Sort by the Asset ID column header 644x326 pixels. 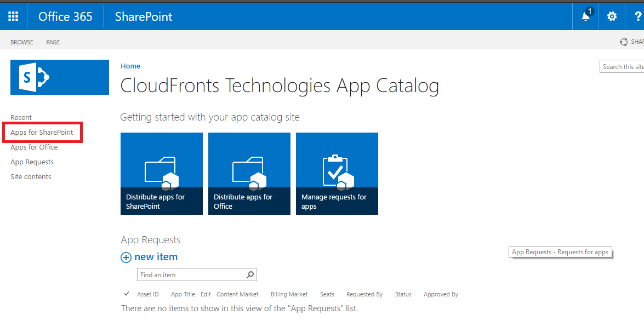148,294
